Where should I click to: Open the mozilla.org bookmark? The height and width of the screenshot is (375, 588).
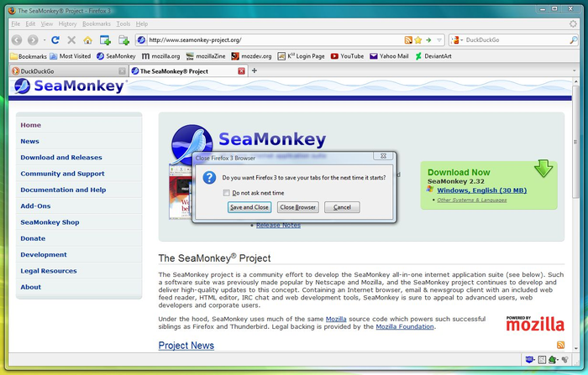161,56
